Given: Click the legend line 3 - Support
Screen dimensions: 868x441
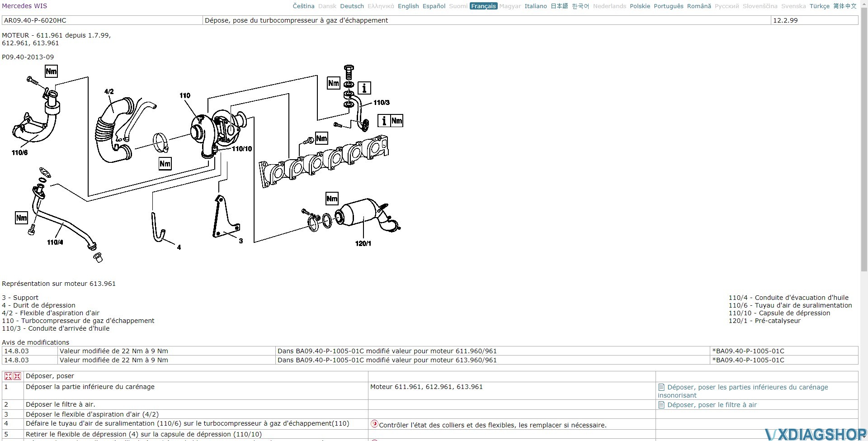Looking at the screenshot, I should coord(20,298).
